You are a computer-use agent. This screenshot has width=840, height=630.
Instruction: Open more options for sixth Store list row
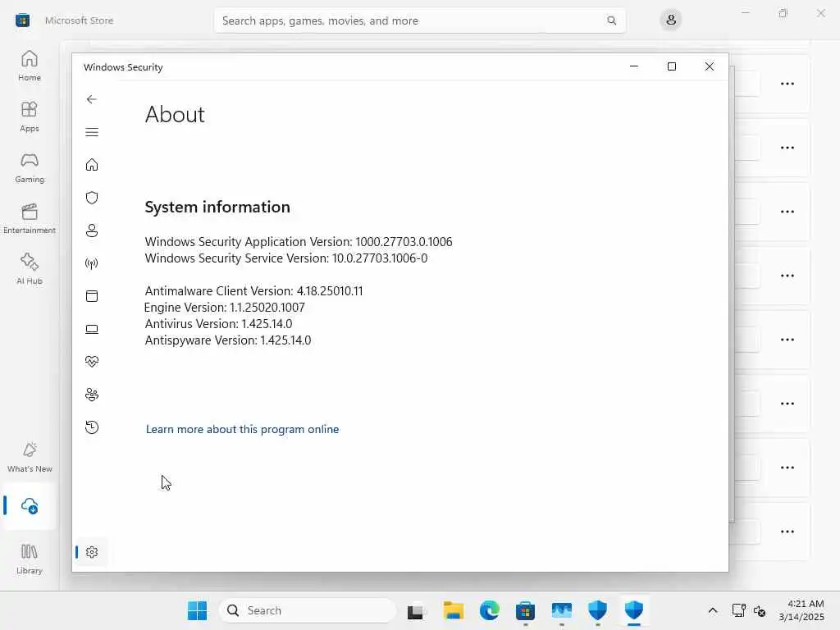click(x=787, y=404)
